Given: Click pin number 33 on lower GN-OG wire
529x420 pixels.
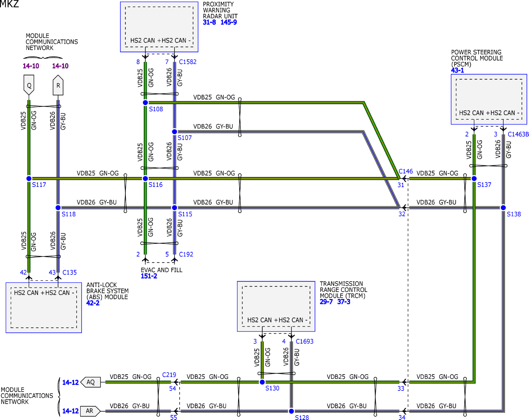Looking at the screenshot, I should pyautogui.click(x=401, y=389).
